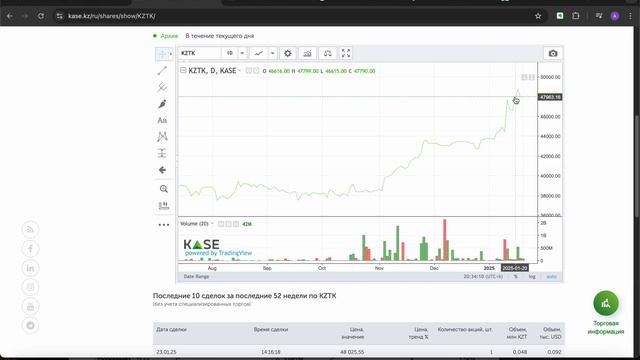Bookmark page with the star icon

tap(538, 16)
